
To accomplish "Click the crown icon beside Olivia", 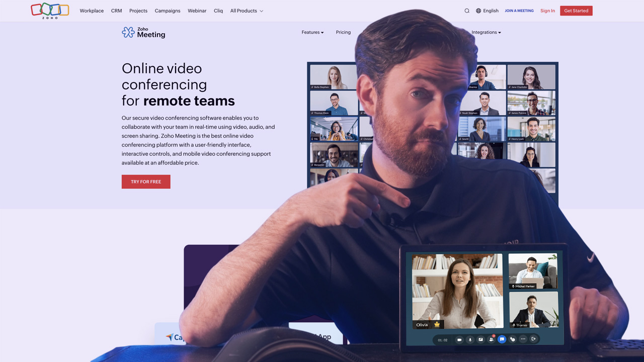I will coord(437,324).
